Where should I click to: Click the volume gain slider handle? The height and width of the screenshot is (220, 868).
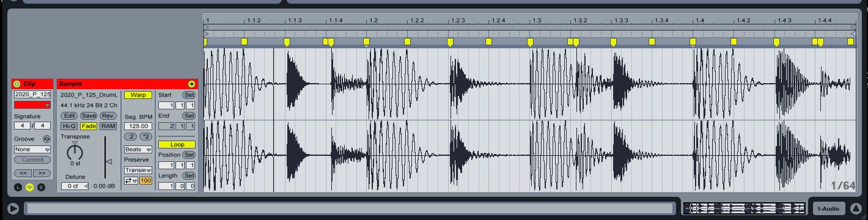109,161
